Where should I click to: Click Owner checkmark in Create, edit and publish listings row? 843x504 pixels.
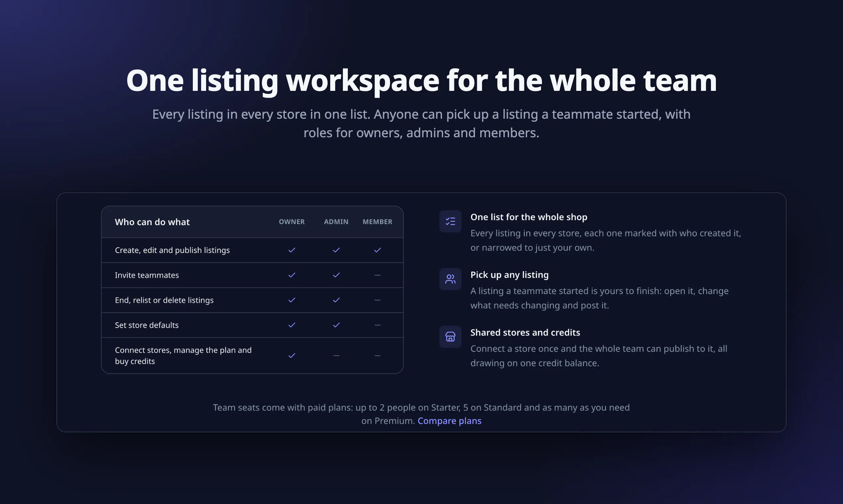click(292, 250)
